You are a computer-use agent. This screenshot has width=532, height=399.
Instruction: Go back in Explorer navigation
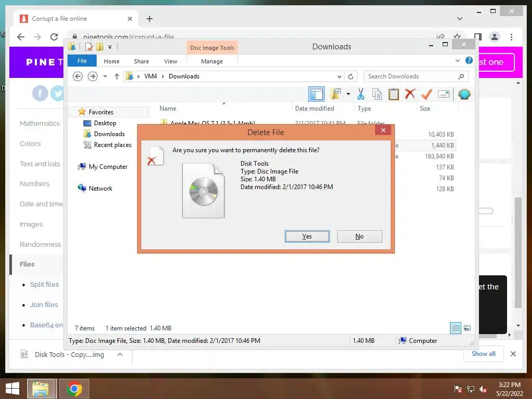pyautogui.click(x=78, y=76)
